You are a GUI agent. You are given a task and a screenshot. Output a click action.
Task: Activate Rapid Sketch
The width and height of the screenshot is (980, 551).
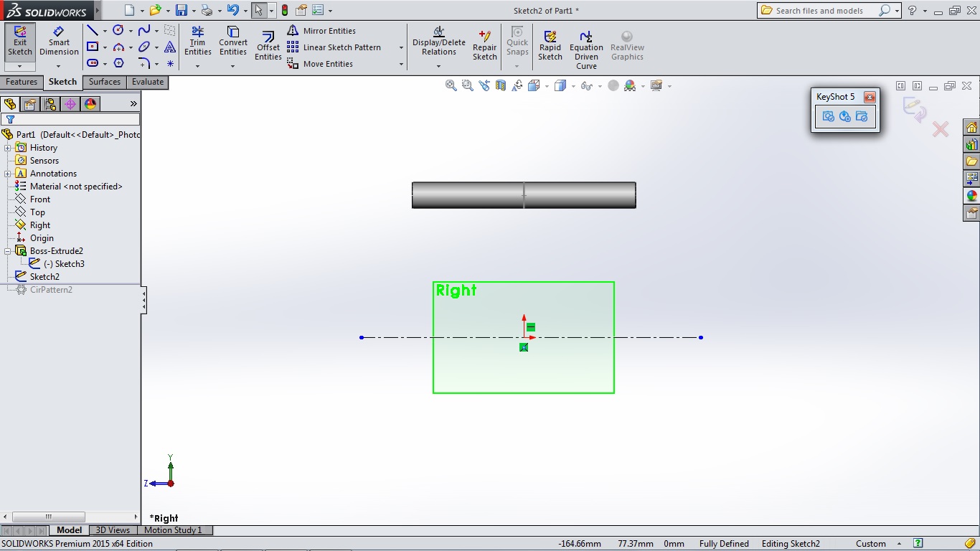click(550, 46)
